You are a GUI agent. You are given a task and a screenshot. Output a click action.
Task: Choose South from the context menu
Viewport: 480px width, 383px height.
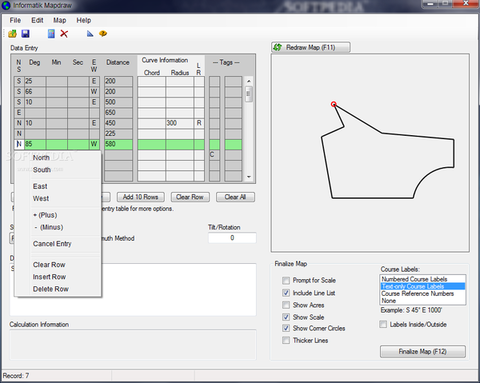(42, 170)
